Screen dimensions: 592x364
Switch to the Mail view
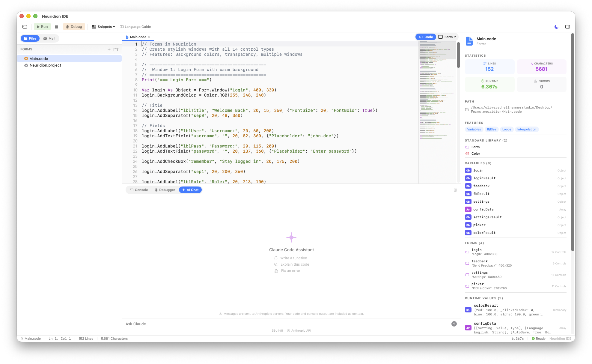tap(49, 38)
